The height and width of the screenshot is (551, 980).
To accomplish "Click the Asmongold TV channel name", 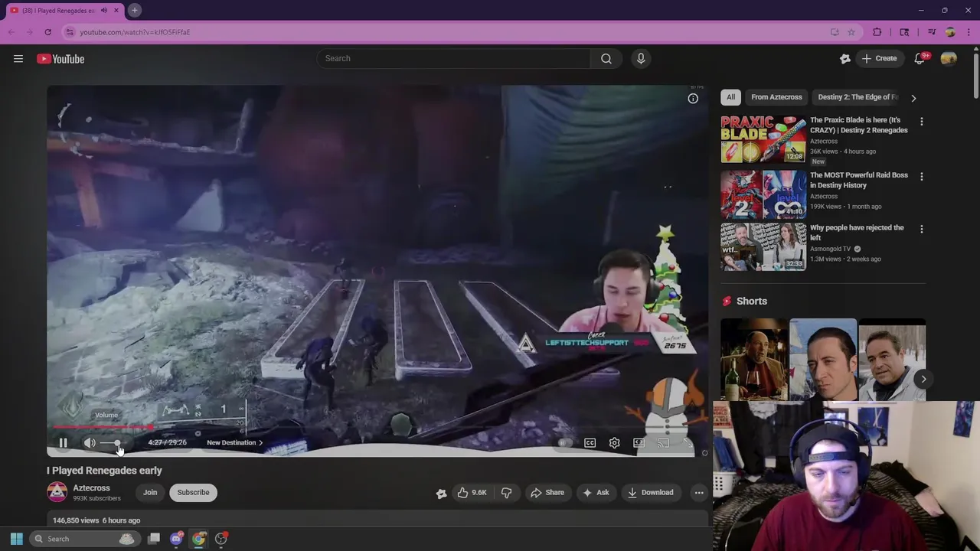I will point(831,249).
